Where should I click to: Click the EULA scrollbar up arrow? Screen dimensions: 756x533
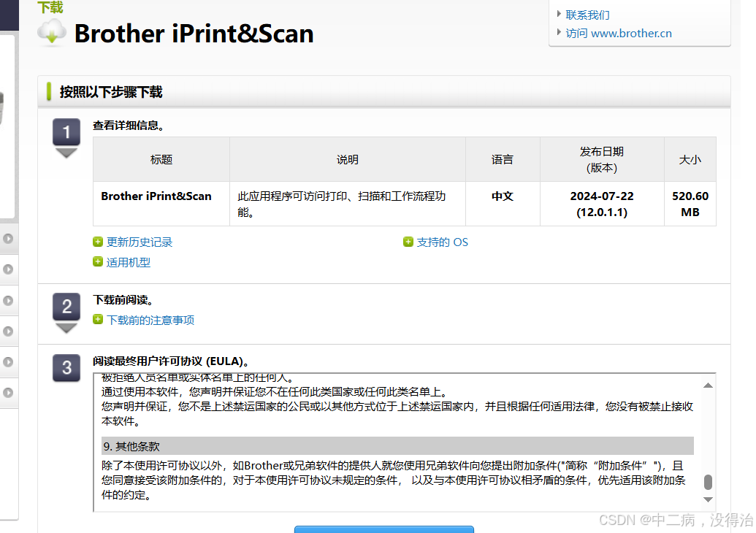click(x=708, y=385)
